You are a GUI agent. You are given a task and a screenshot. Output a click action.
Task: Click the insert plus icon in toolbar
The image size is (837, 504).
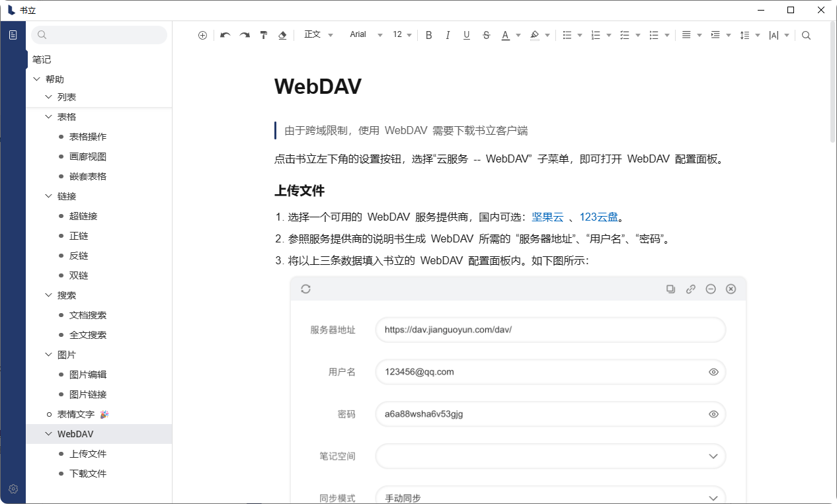(202, 35)
